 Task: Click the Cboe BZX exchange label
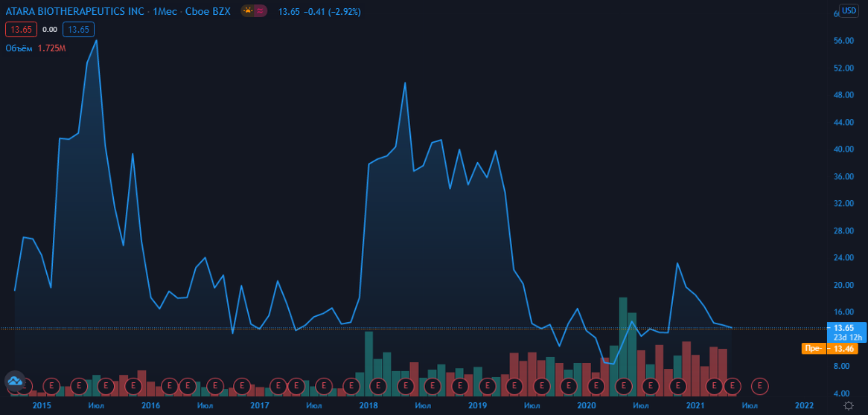point(208,11)
